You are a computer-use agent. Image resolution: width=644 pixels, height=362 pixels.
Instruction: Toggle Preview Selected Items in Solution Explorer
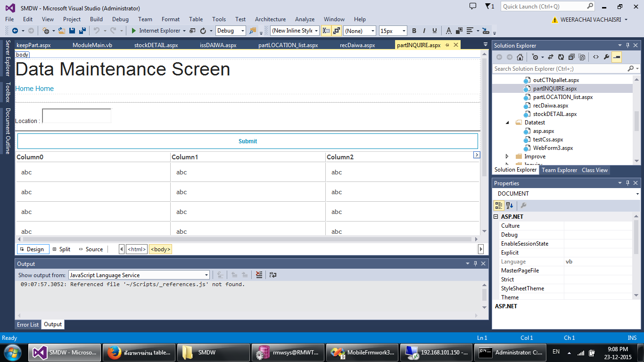[617, 57]
